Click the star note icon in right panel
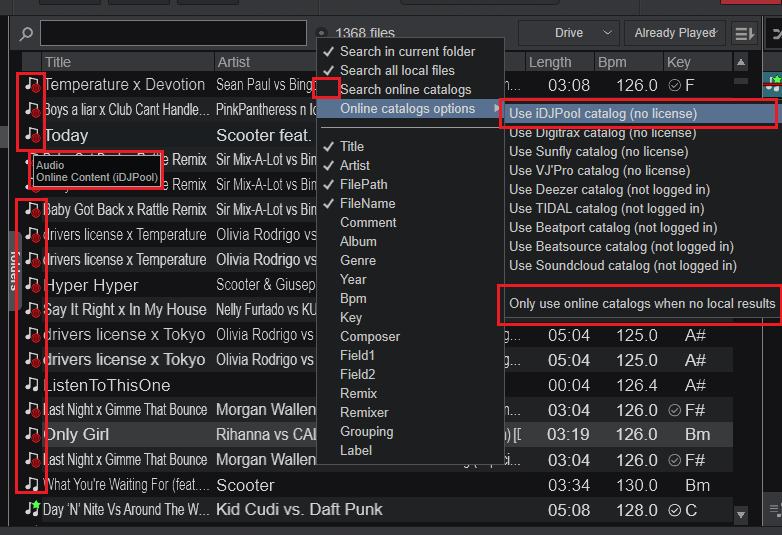782x535 pixels. coord(773,84)
